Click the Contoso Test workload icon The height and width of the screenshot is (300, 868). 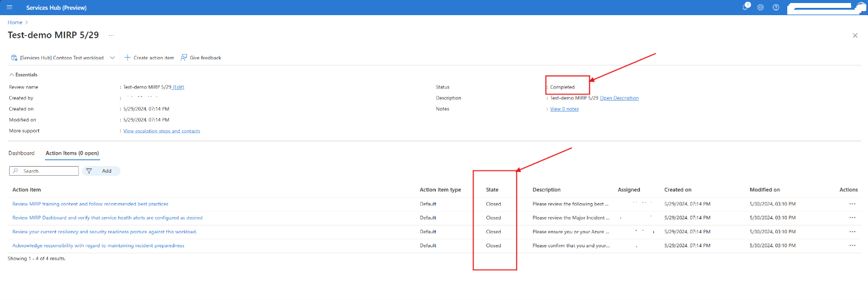(x=14, y=58)
